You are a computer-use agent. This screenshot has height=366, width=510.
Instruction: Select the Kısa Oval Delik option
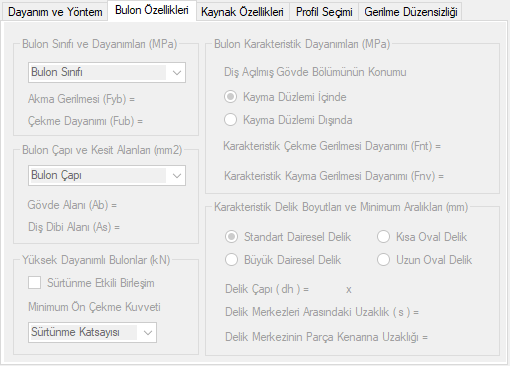pos(383,237)
